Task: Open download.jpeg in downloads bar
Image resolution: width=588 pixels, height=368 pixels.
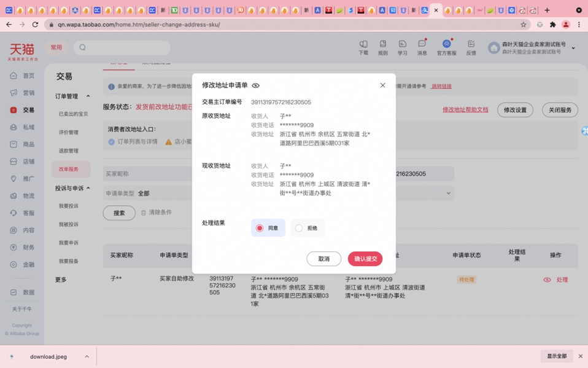Action: point(48,356)
